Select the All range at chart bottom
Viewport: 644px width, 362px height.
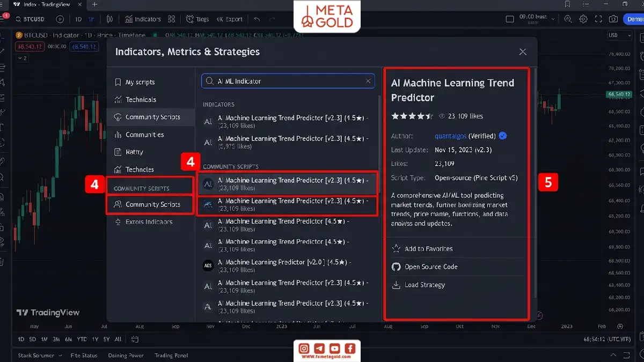click(118, 339)
